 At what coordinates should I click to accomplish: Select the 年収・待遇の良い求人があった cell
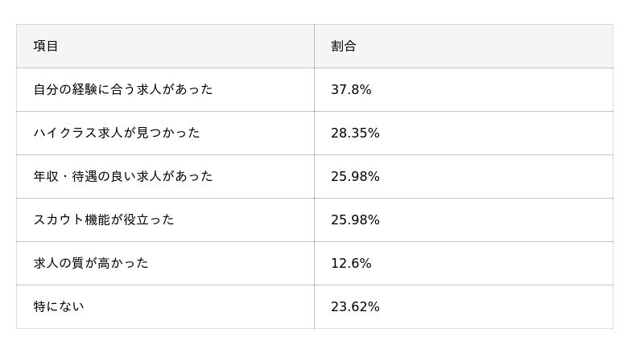(x=123, y=176)
